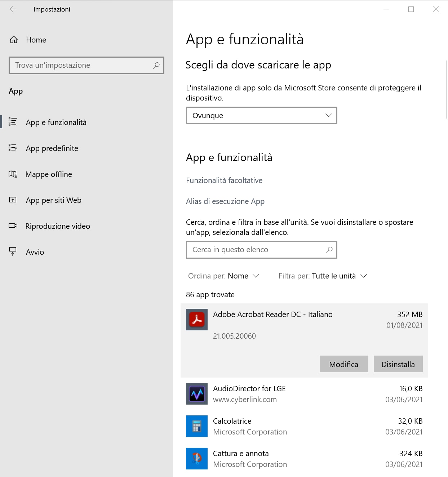This screenshot has height=477, width=448.
Task: Click the Riproduzione video camera icon
Action: (13, 226)
